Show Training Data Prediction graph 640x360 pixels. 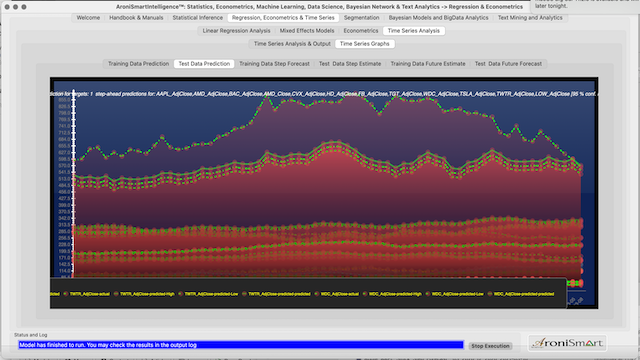pos(138,64)
